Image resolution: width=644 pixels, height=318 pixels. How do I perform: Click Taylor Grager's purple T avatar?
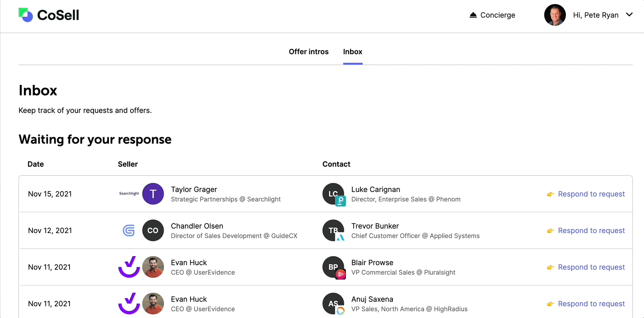[153, 194]
